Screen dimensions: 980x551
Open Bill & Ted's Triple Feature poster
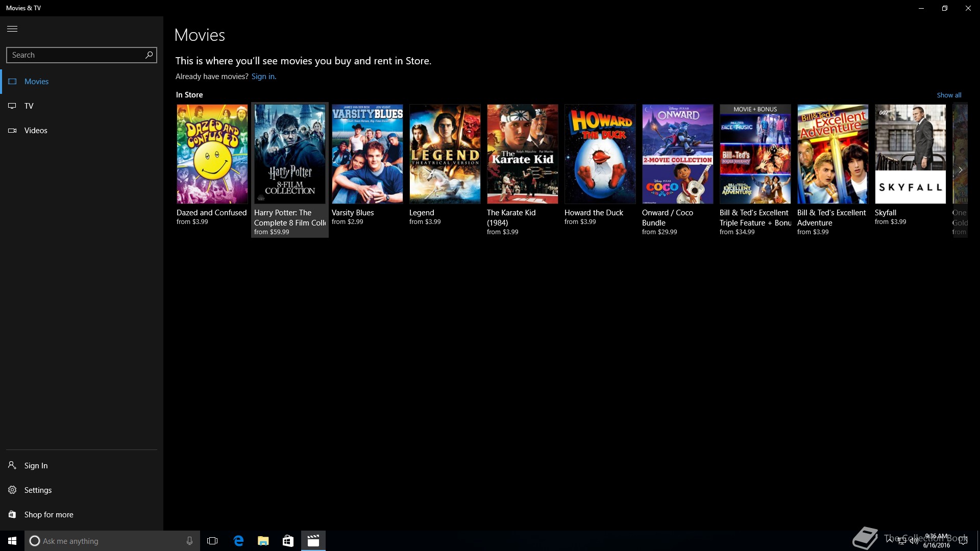(755, 154)
